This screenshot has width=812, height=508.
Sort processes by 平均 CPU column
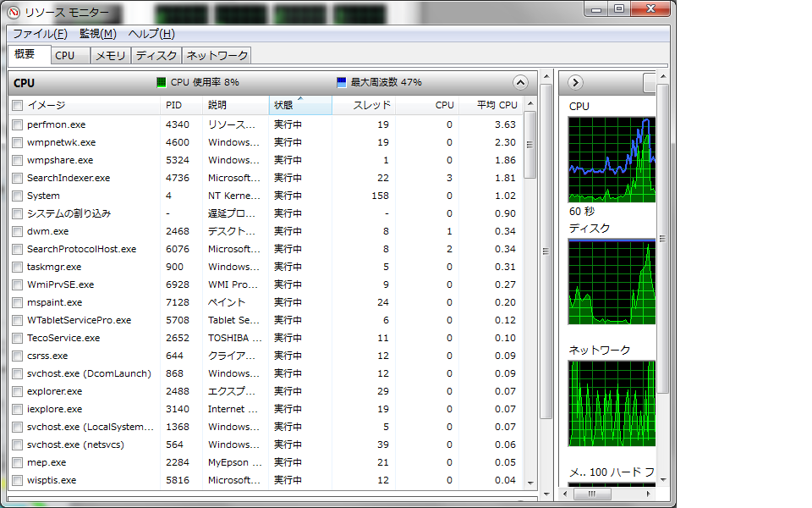pyautogui.click(x=496, y=105)
